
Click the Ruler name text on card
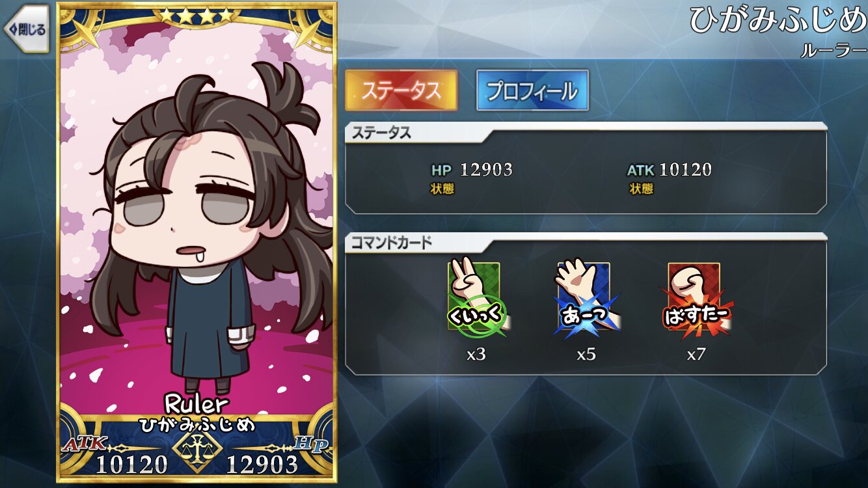coord(197,403)
